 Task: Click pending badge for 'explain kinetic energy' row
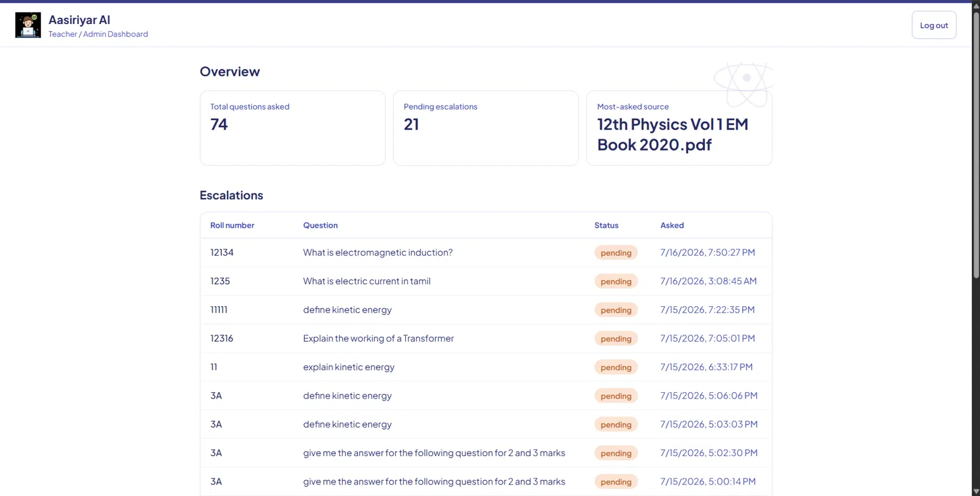tap(616, 367)
